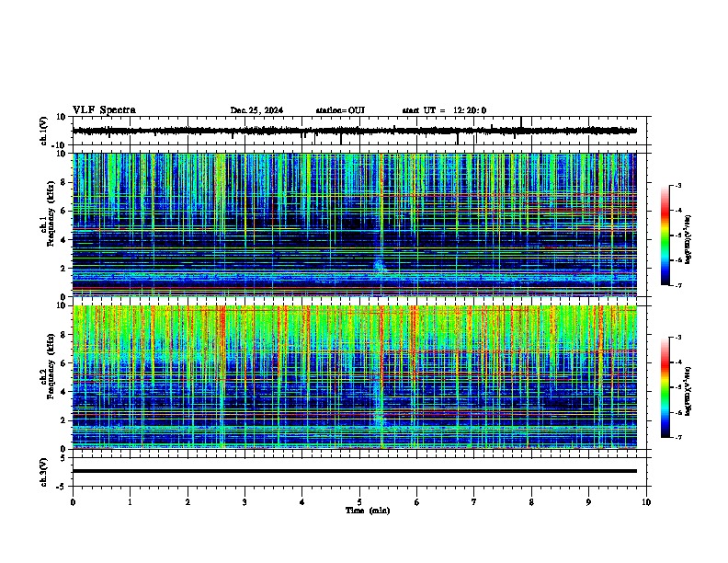Click the "-10" tick on ch.1(V) axis

coord(60,145)
